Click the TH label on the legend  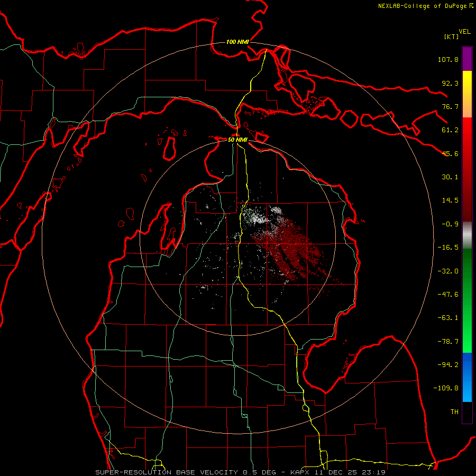click(454, 412)
